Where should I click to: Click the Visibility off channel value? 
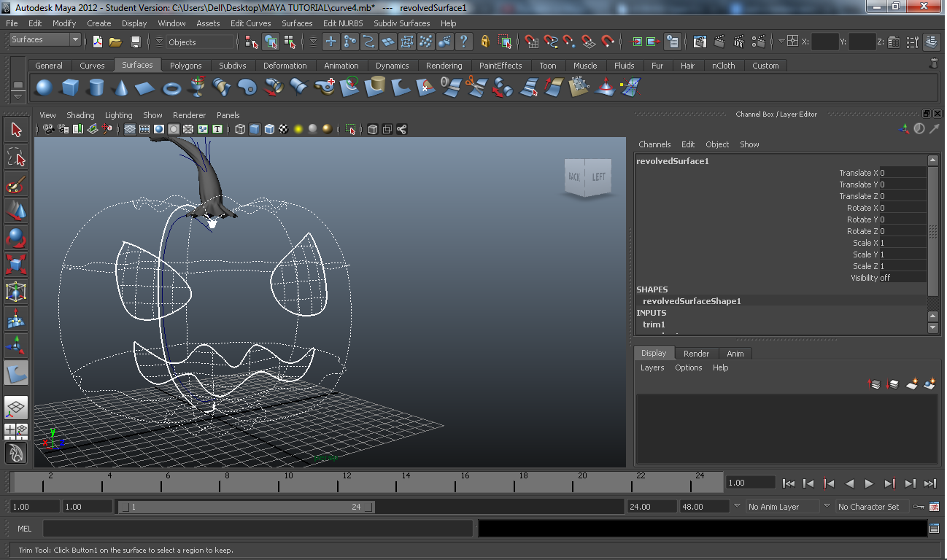[902, 278]
